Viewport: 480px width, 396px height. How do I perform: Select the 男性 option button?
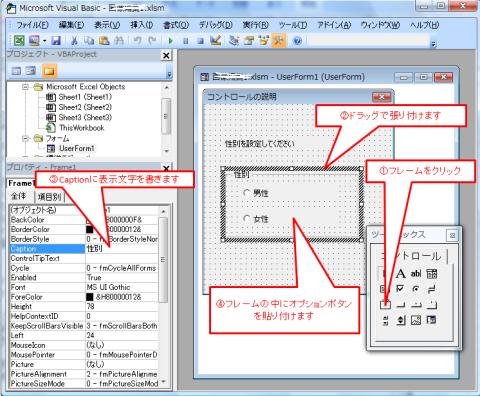pyautogui.click(x=256, y=193)
